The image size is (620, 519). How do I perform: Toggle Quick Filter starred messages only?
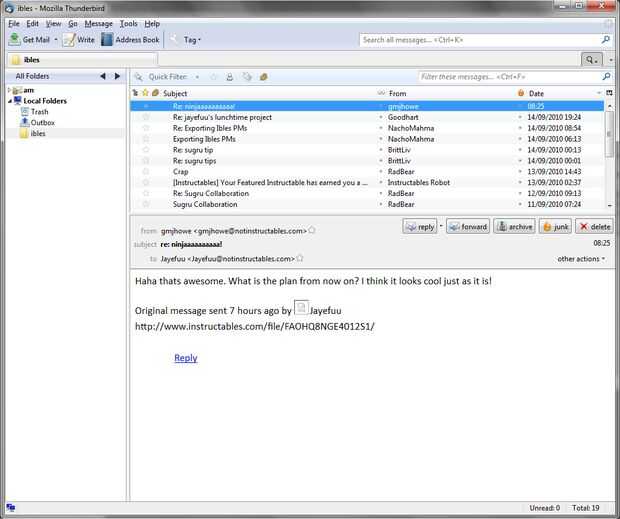tap(214, 77)
